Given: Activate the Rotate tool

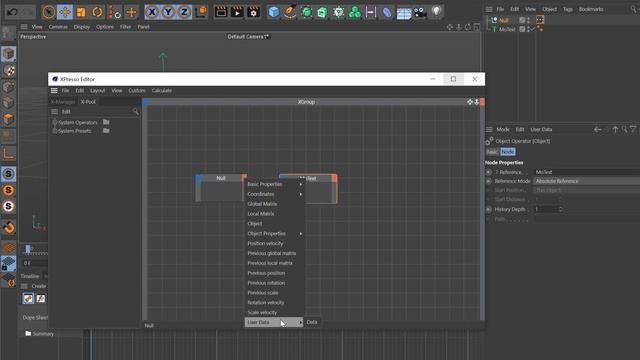Looking at the screenshot, I should 97,12.
